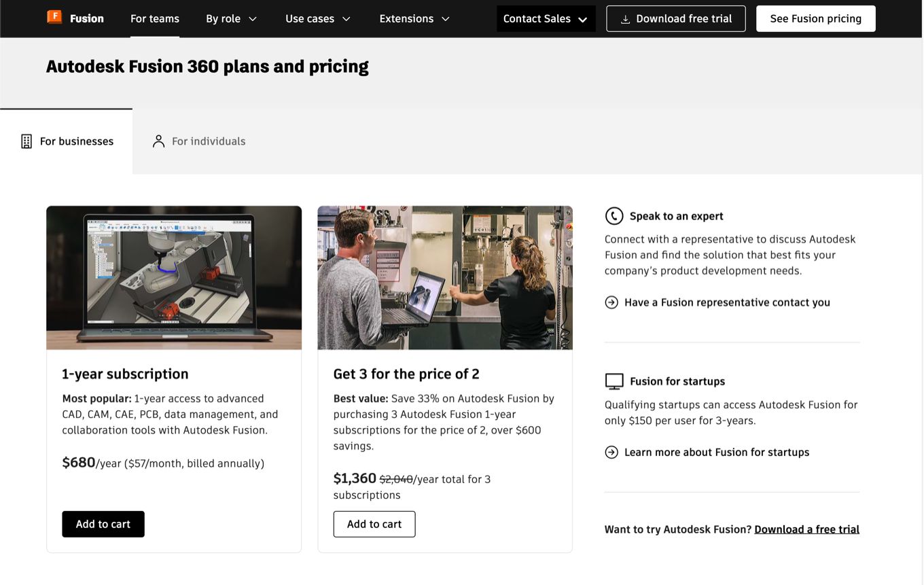Screen dimensions: 924x585
Task: Click the Autodesk Fusion 360 plans and pricing heading
Action: [207, 67]
